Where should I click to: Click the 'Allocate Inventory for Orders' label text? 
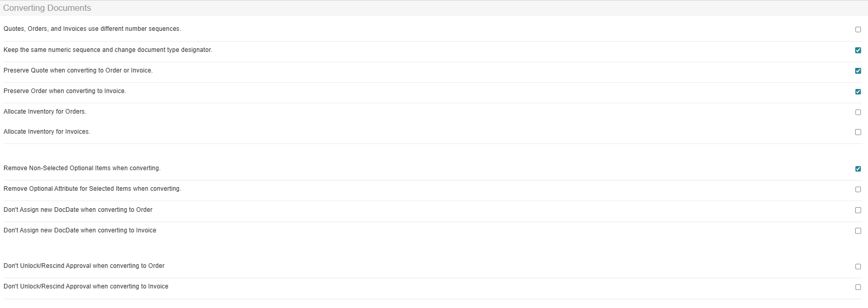click(45, 112)
